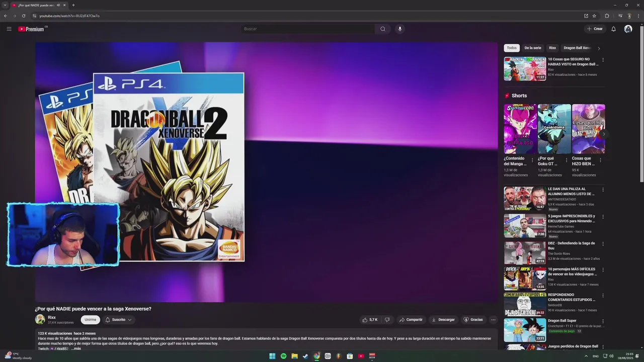
Task: Open File Explorer from the taskbar
Action: [294, 356]
